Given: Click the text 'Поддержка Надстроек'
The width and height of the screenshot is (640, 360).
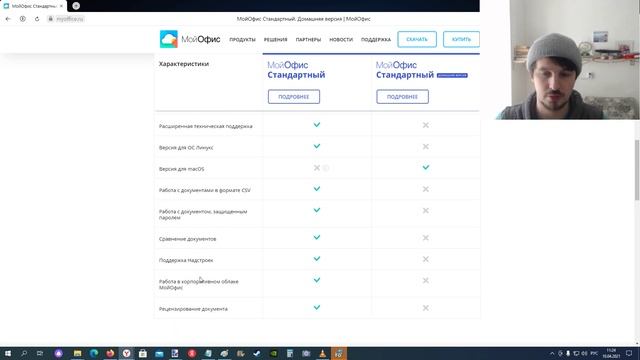Looking at the screenshot, I should (x=186, y=260).
